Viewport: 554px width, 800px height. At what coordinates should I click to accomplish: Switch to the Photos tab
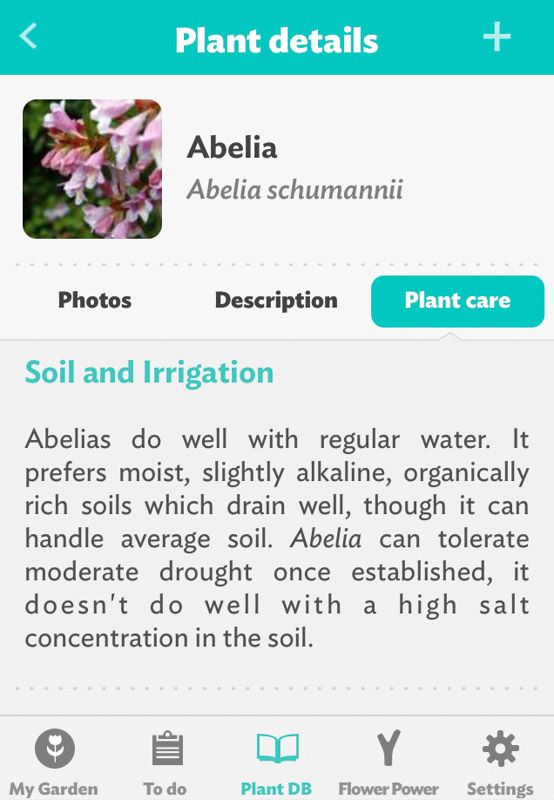(94, 300)
